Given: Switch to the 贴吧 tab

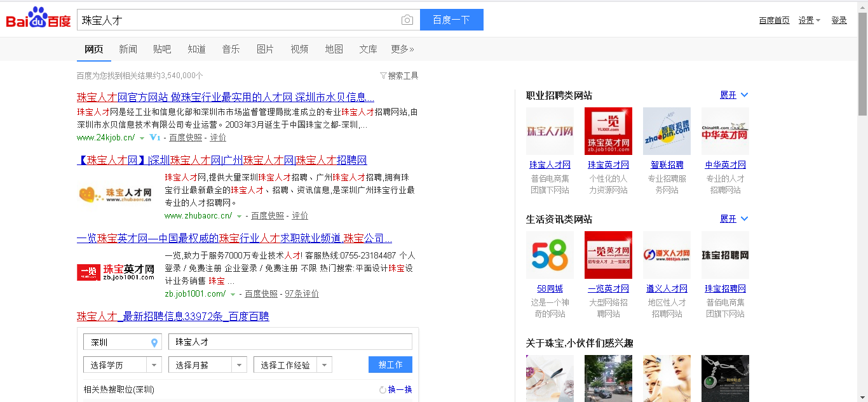Looking at the screenshot, I should point(162,49).
